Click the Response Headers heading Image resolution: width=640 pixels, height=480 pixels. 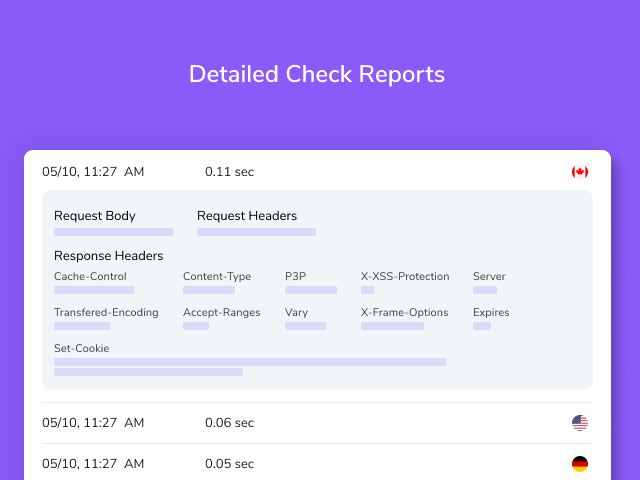109,256
